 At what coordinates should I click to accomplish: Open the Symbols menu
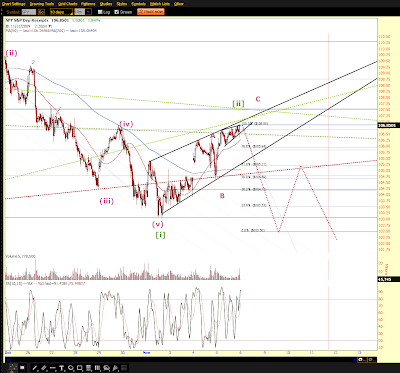click(138, 4)
